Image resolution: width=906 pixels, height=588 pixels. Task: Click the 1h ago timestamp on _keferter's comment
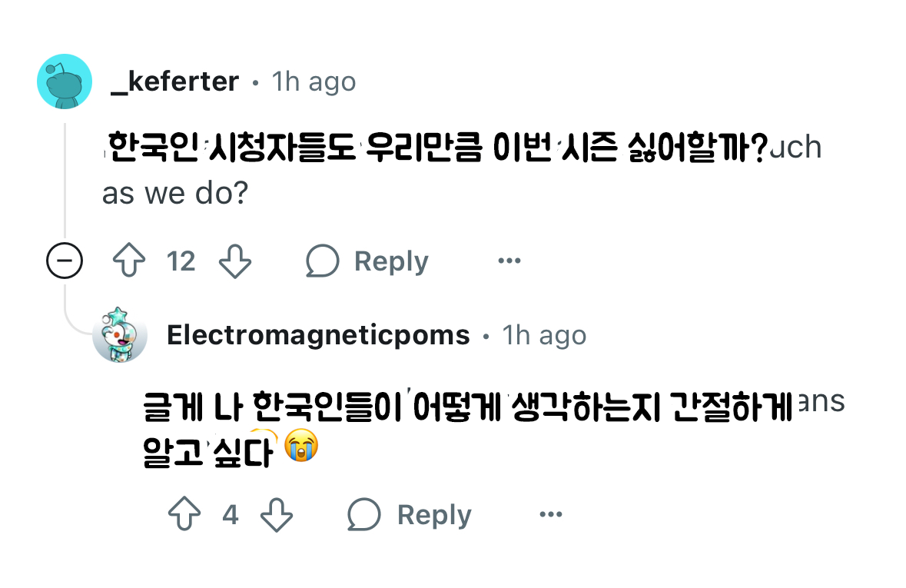click(x=314, y=81)
